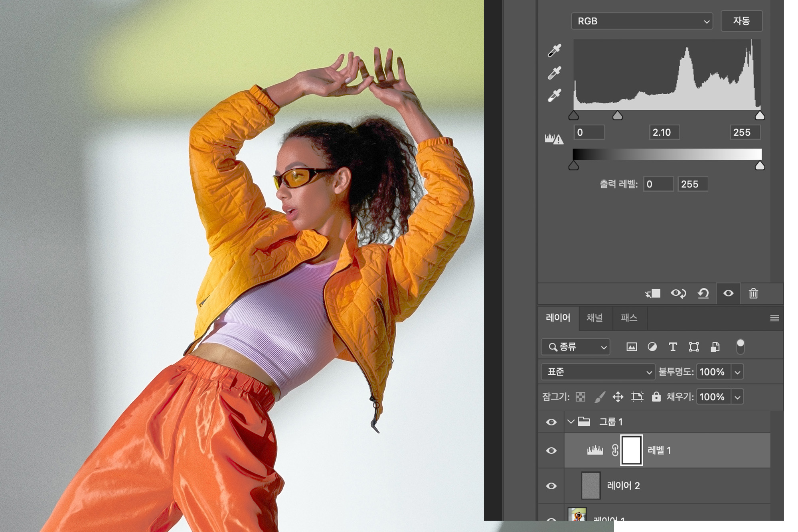This screenshot has height=532, width=798.
Task: Reset adjustment to defaults icon
Action: pyautogui.click(x=703, y=294)
